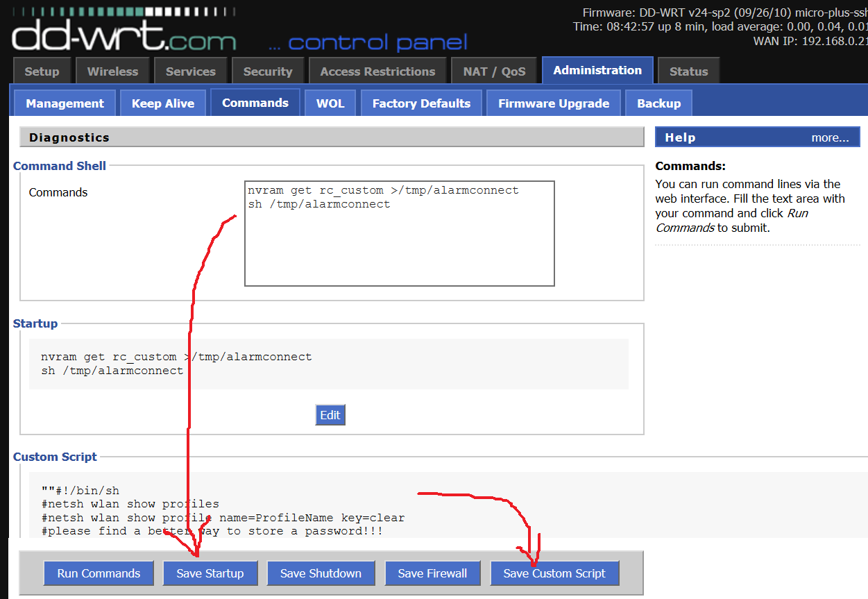Select the Backup sub-tab
The width and height of the screenshot is (868, 599).
coord(658,102)
